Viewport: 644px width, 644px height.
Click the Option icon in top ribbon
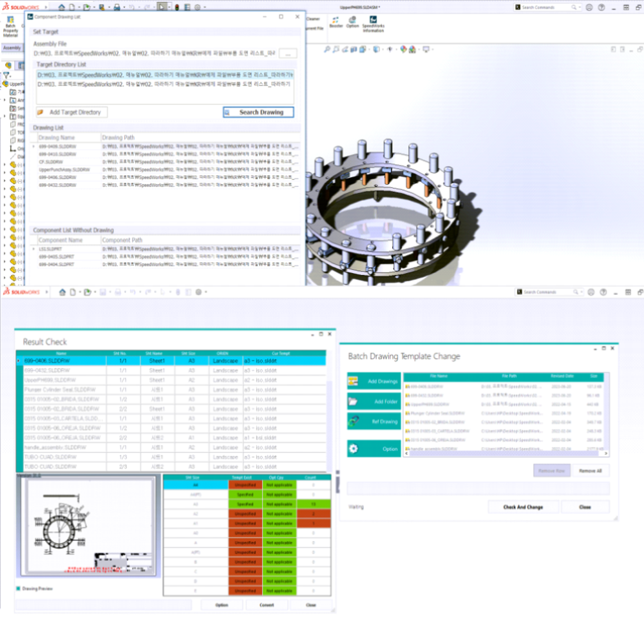click(352, 21)
